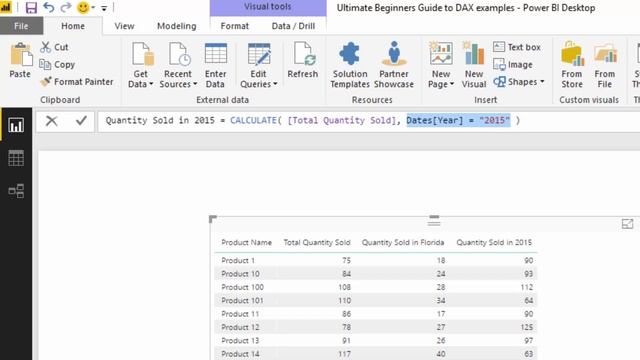
Task: Open the Shapes dropdown
Action: point(519,82)
